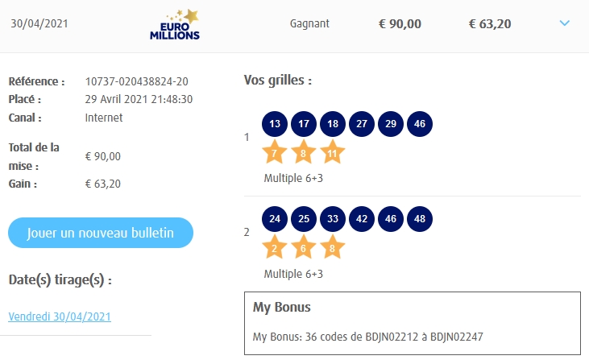Click the Gagnant status label

(x=309, y=23)
